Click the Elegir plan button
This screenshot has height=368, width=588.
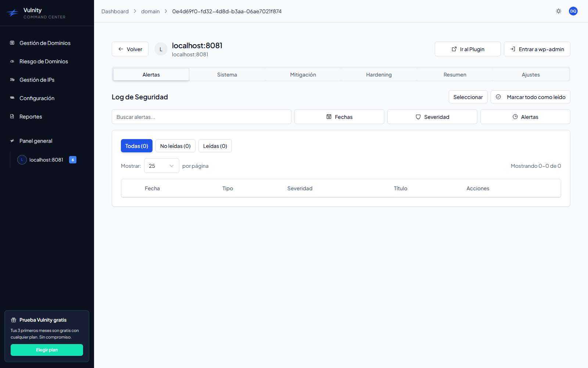click(x=47, y=350)
